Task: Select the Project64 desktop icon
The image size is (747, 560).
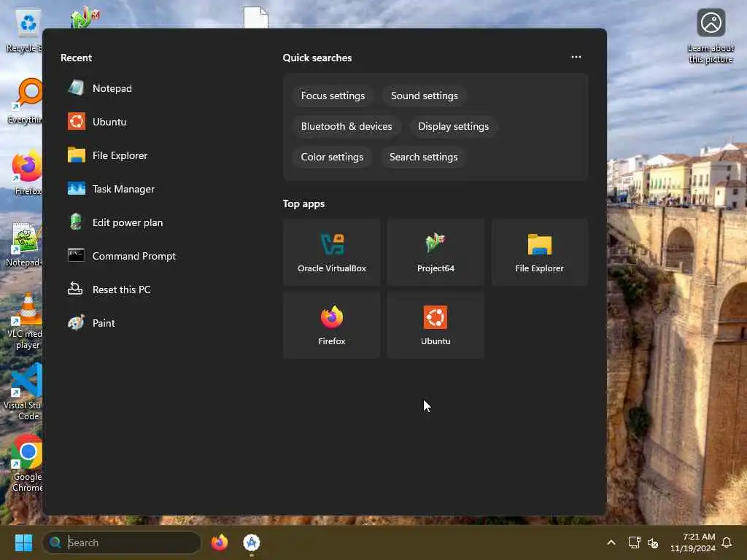Action: 85,17
